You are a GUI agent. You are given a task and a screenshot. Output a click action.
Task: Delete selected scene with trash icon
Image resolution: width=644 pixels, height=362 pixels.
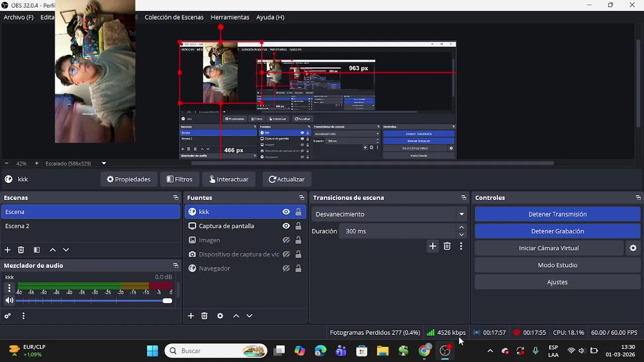(21, 250)
